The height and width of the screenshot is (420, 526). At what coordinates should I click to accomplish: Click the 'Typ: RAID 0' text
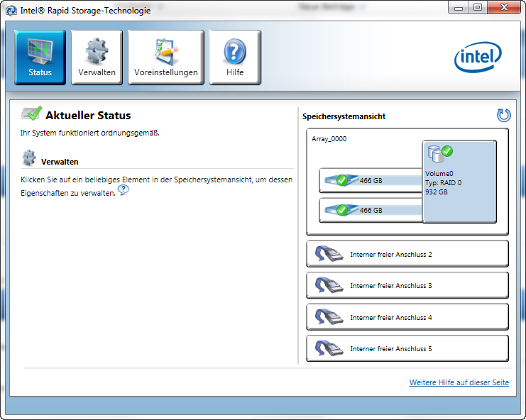point(443,182)
